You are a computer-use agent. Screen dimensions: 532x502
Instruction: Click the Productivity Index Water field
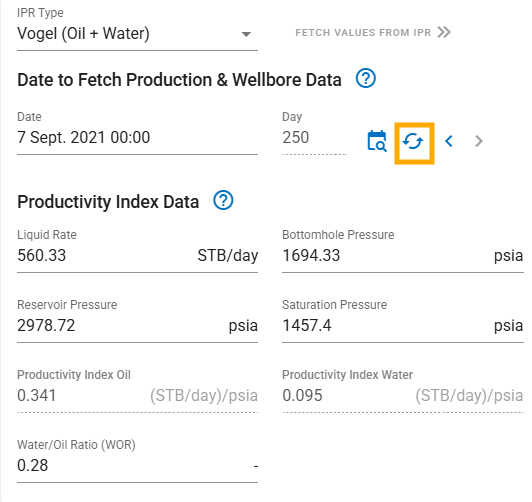[403, 395]
